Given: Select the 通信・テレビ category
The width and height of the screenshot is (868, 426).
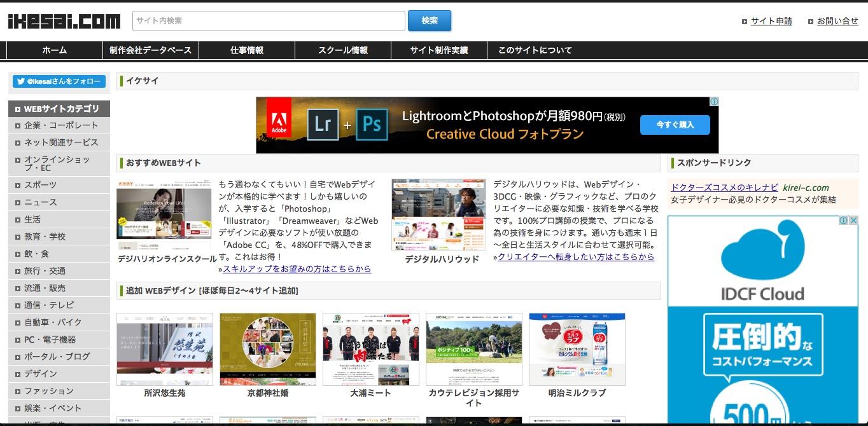Looking at the screenshot, I should [x=59, y=305].
